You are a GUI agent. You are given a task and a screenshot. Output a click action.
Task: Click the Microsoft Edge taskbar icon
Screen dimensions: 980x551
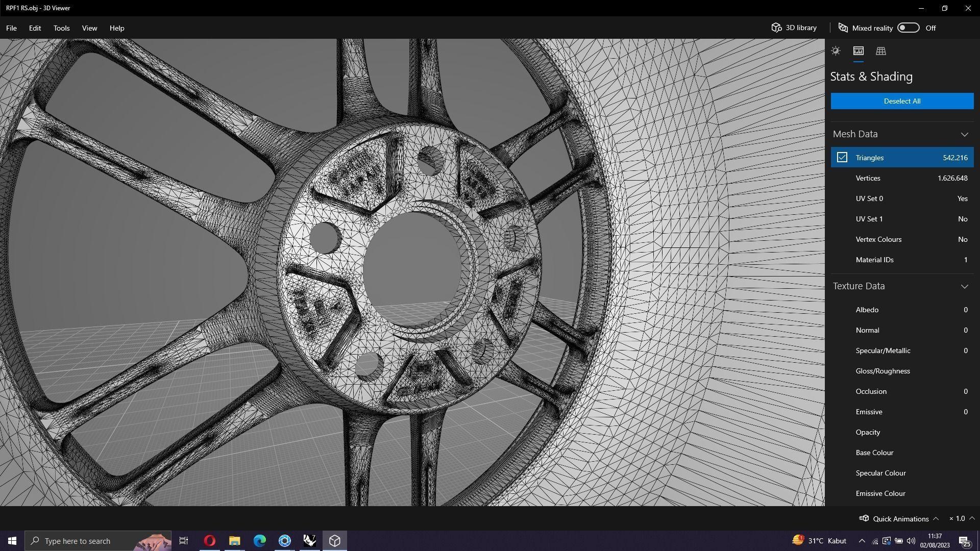[259, 540]
